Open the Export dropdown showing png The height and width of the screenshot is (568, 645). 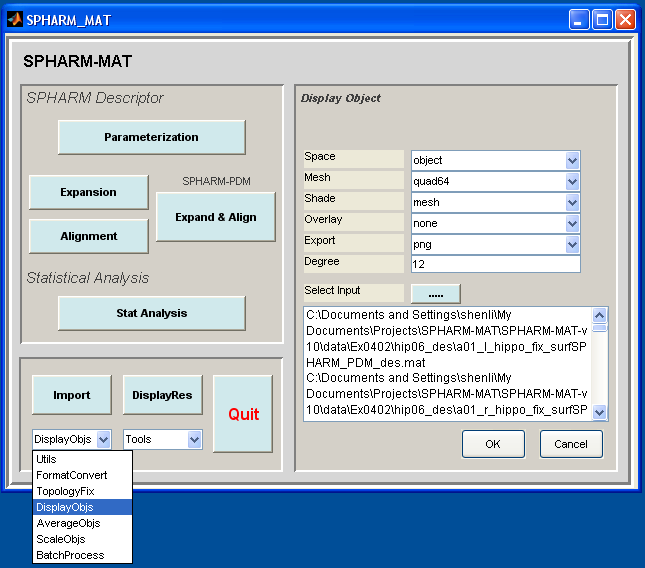tap(496, 244)
